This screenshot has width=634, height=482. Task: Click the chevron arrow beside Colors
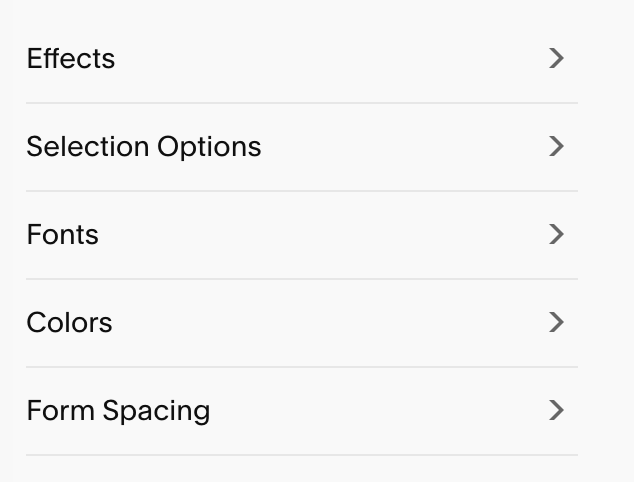(556, 322)
